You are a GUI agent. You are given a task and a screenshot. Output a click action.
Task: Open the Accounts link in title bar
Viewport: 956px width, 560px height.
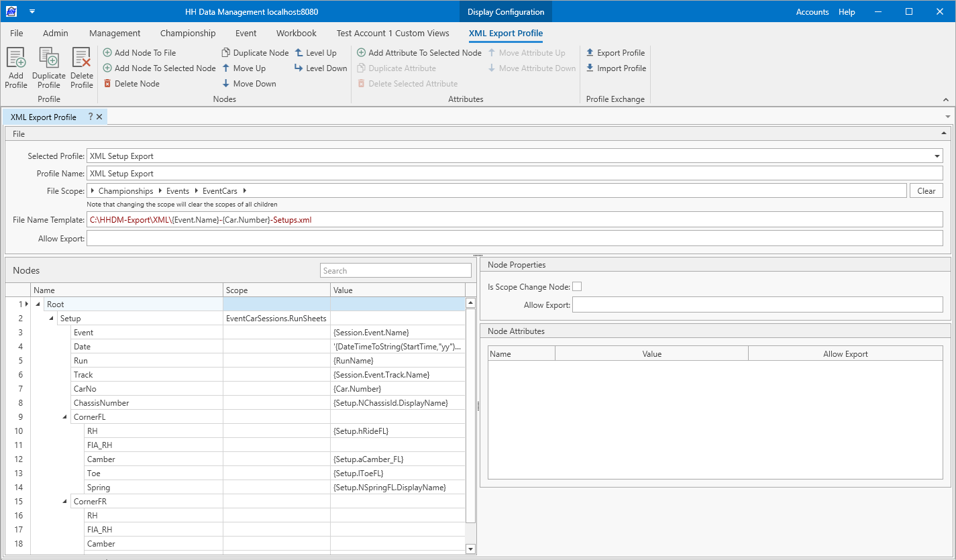coord(812,12)
